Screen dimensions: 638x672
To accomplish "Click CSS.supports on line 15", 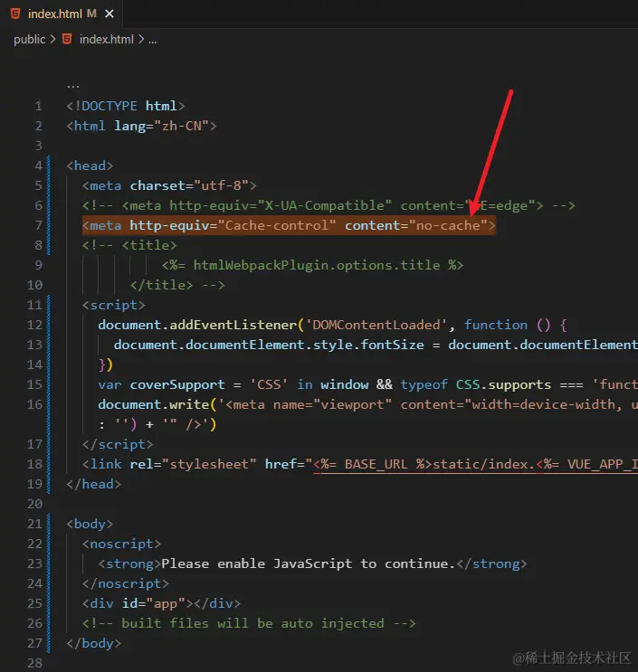I will click(x=503, y=385).
